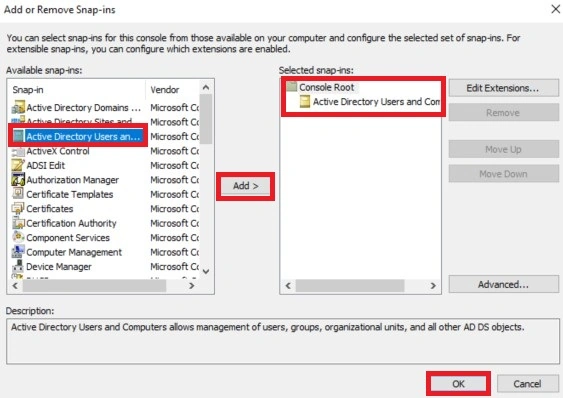Click the Active Directory Users and Computers icon in the available list
This screenshot has height=398, width=563.
18,136
